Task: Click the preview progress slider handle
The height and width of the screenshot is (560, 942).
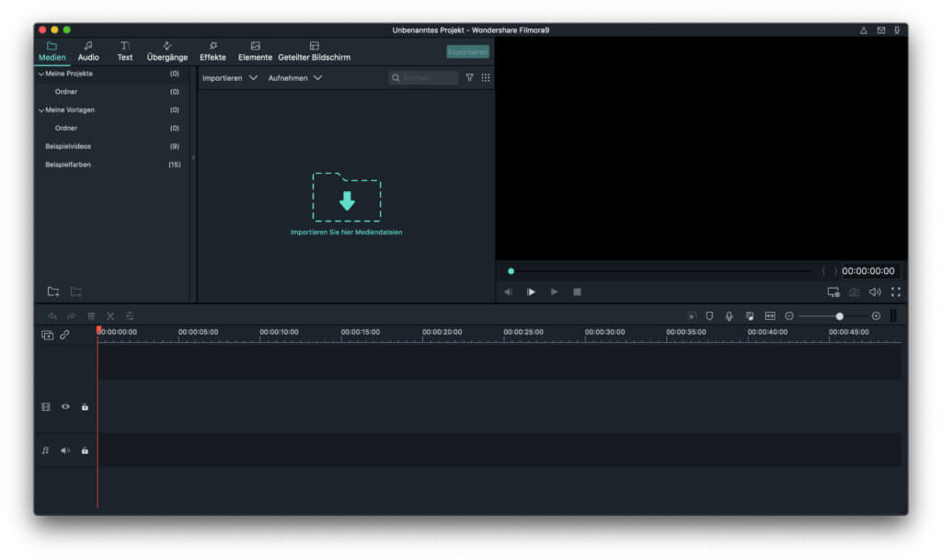Action: click(x=511, y=271)
